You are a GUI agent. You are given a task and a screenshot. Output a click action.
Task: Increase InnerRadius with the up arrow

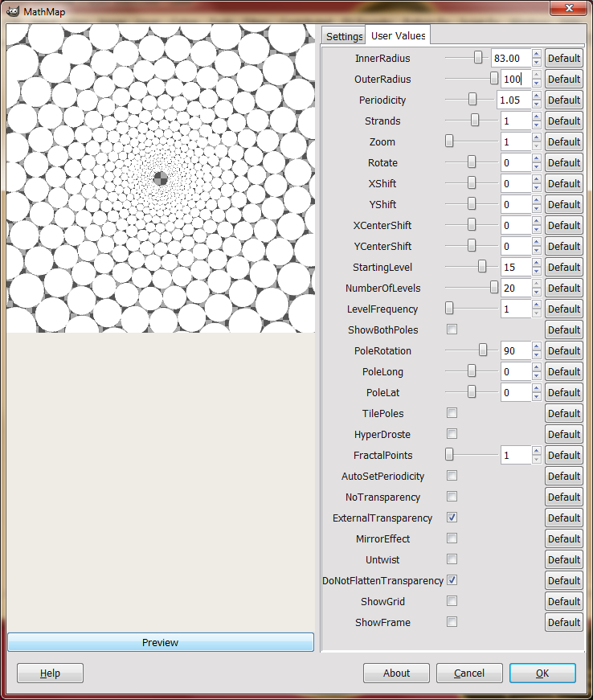(x=536, y=54)
